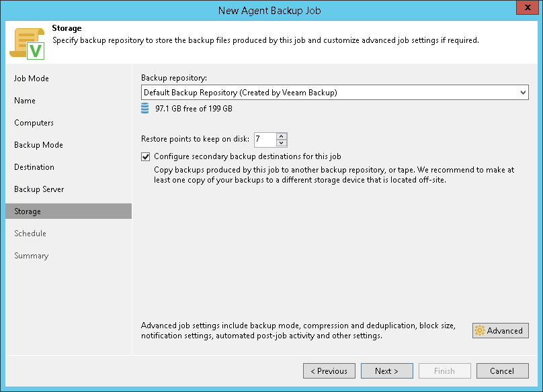
Task: Select the Backup Mode step
Action: [38, 145]
